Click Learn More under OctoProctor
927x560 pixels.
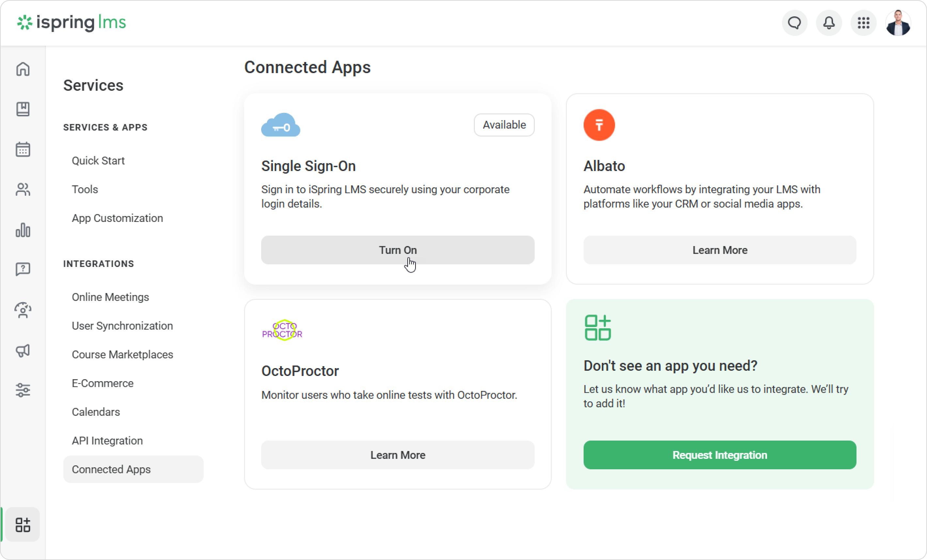398,455
